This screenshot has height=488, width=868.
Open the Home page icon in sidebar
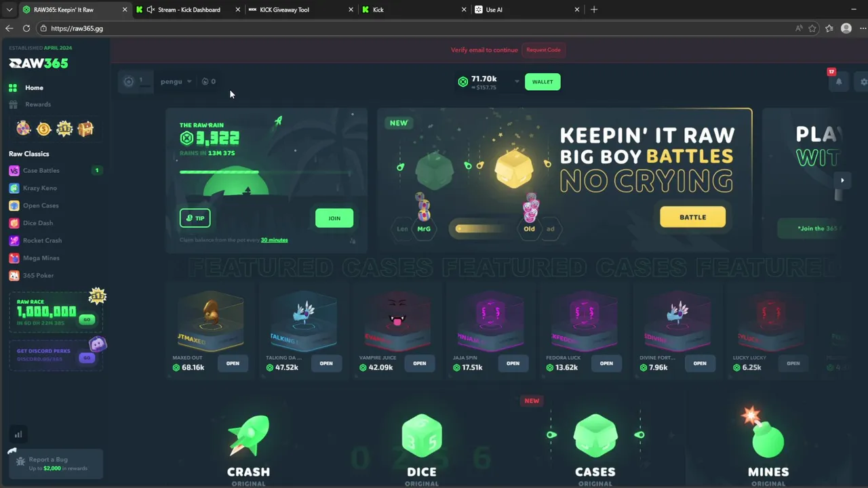pos(13,87)
